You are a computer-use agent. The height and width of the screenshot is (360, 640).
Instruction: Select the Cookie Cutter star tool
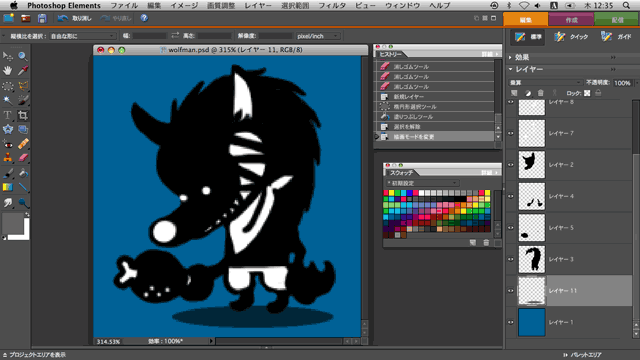click(7, 129)
